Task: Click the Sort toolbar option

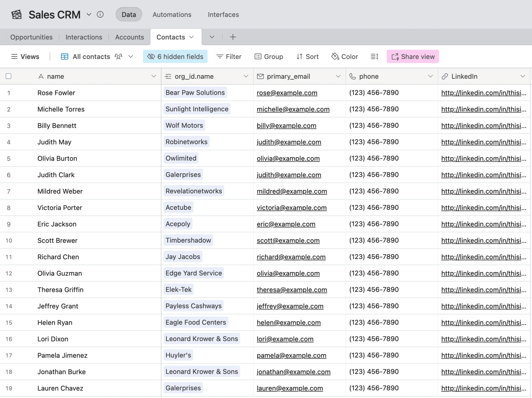Action: (x=308, y=57)
